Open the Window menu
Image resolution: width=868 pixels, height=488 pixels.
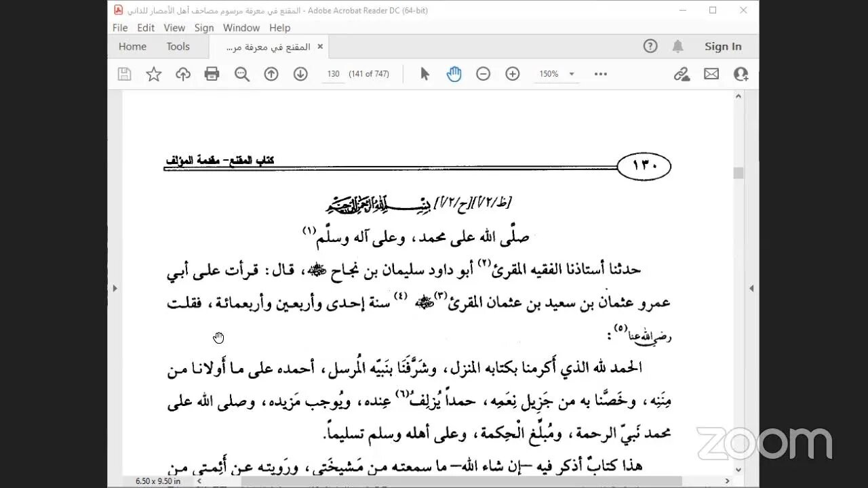click(241, 28)
